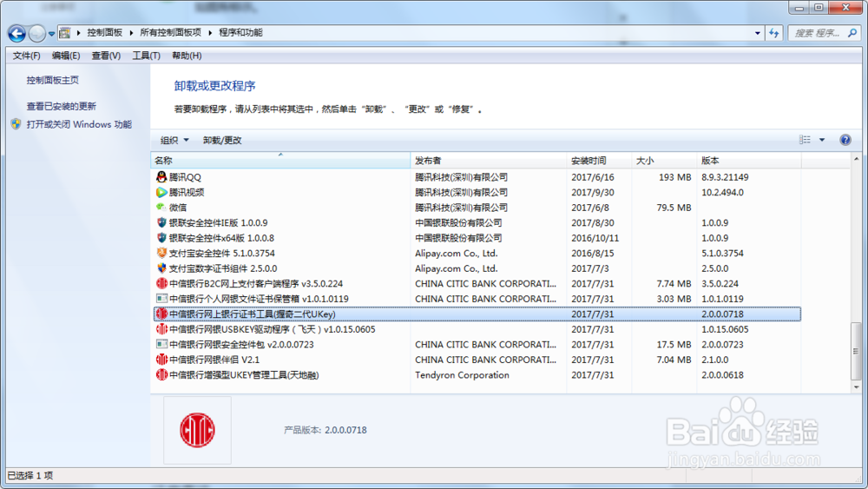The width and height of the screenshot is (868, 489).
Task: Click the Windows features shield icon
Action: click(x=16, y=124)
